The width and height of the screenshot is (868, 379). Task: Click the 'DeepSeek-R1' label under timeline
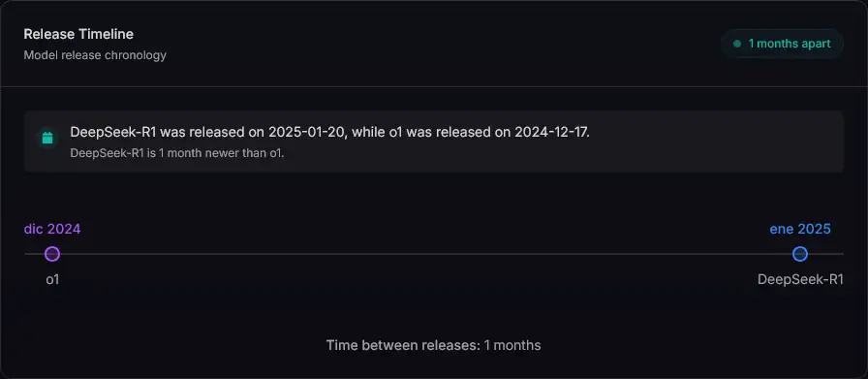click(x=800, y=280)
